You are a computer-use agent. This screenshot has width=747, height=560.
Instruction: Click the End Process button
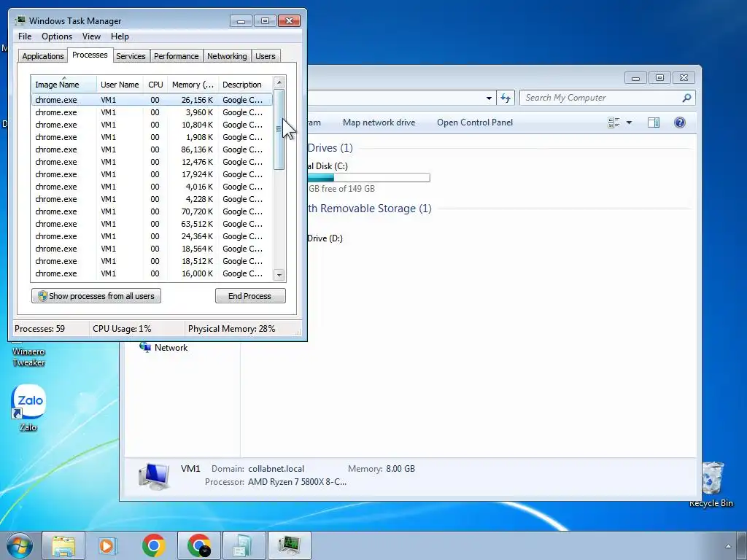click(250, 296)
